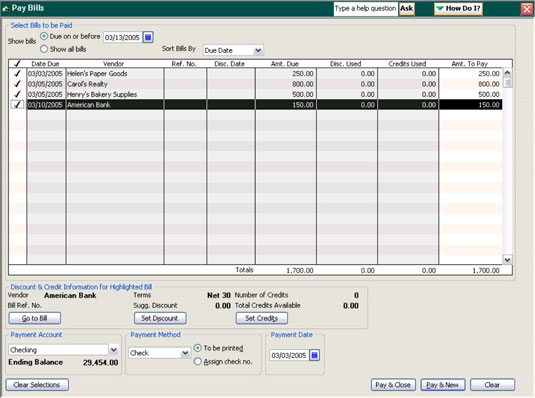Screen dimensions: 535x398
Task: Click the checkmark column header
Action: tap(17, 63)
